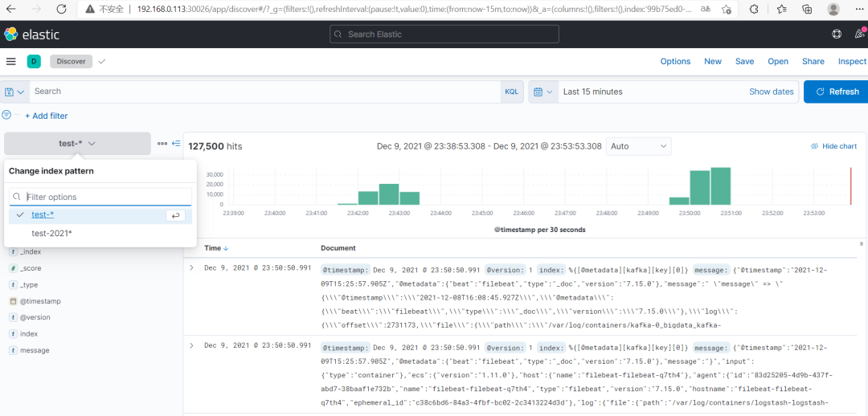The width and height of the screenshot is (868, 416).
Task: Focus the KQL query Search field
Action: (266, 92)
